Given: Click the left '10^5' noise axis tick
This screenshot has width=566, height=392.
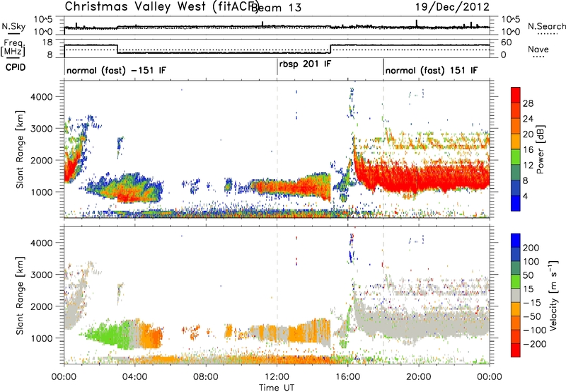Looking at the screenshot, I should point(44,19).
